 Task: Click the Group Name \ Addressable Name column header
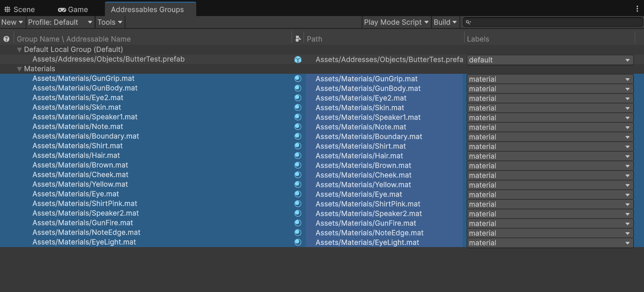click(74, 39)
